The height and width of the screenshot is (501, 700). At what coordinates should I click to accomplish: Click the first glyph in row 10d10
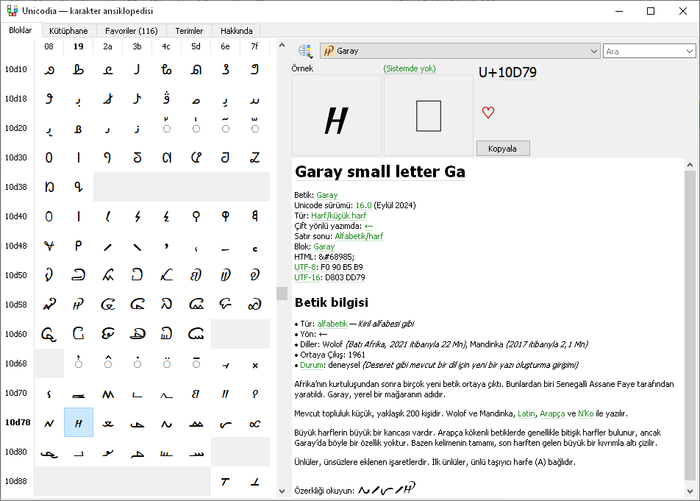[49, 69]
